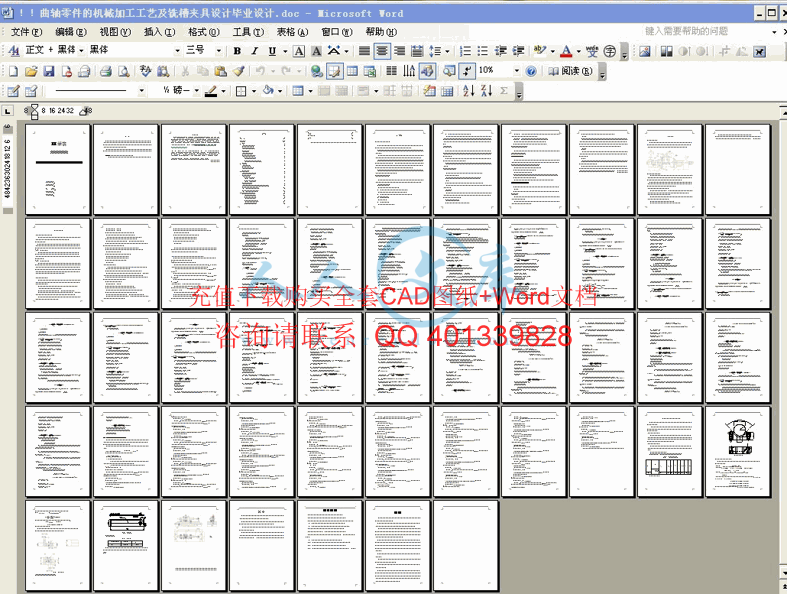Click the Draw Table pencil icon
Viewport: 787px width, 594px height.
(x=13, y=91)
